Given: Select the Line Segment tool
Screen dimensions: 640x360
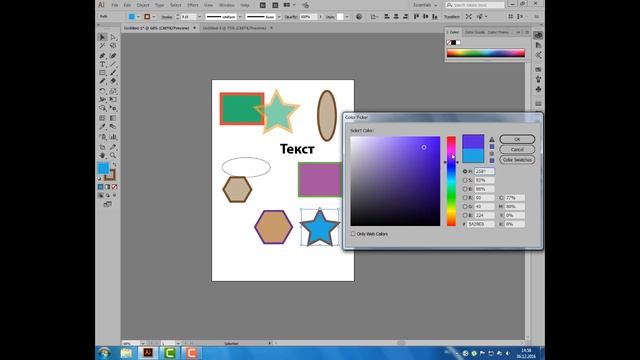Looking at the screenshot, I should coord(113,64).
